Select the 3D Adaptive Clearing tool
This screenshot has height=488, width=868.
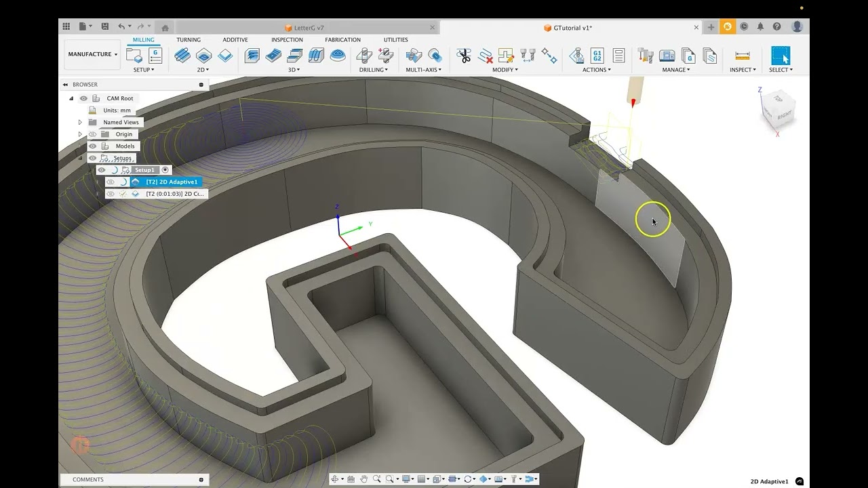tap(252, 56)
